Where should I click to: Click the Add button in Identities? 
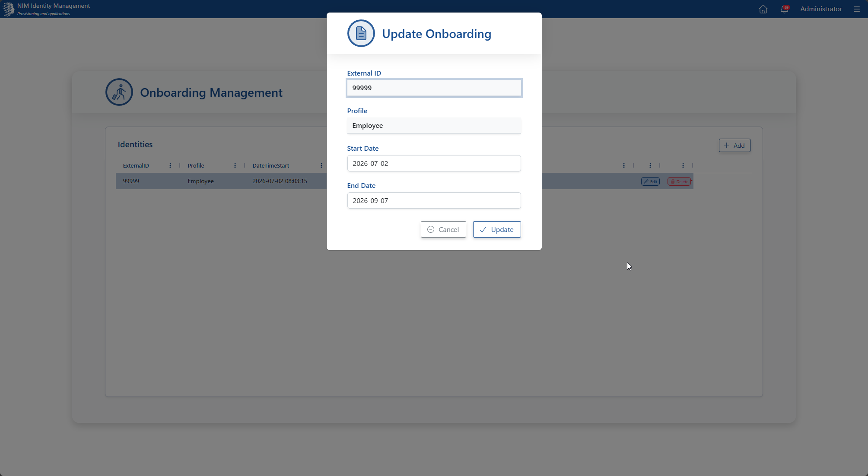click(x=734, y=146)
